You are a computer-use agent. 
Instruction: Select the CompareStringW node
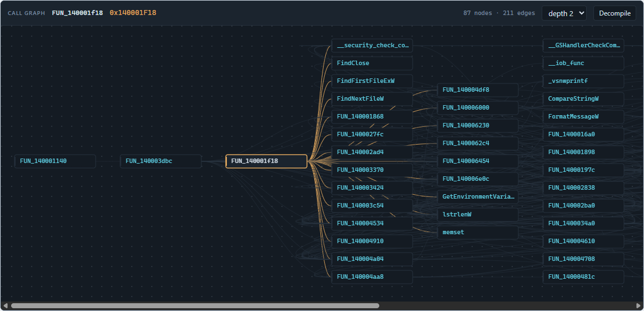point(583,99)
